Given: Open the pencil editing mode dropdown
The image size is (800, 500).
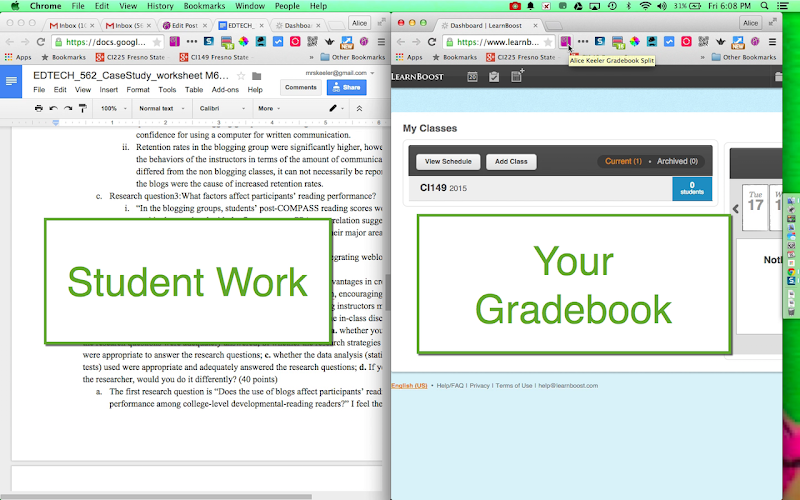Looking at the screenshot, I should click(336, 108).
